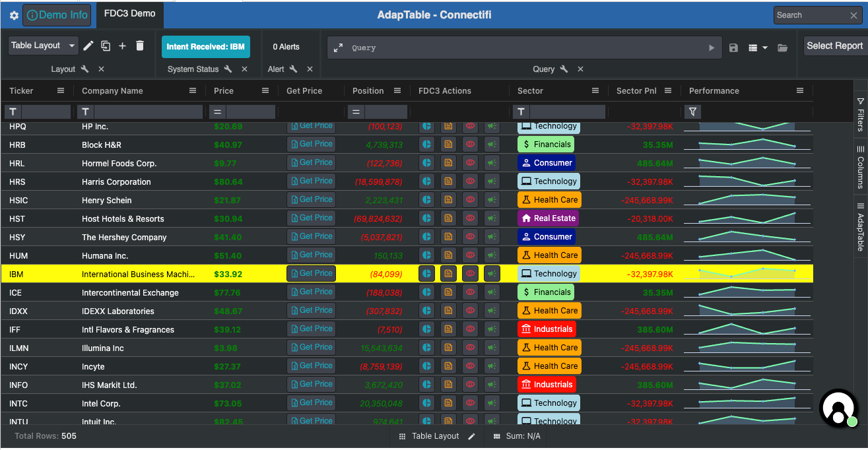
Task: Open the round avatar chat widget
Action: (838, 407)
